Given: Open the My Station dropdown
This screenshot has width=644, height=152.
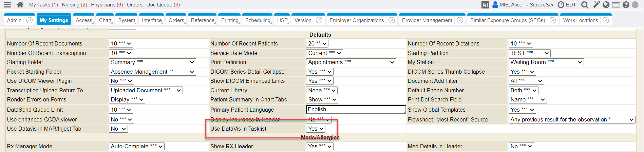Looking at the screenshot, I should [546, 62].
